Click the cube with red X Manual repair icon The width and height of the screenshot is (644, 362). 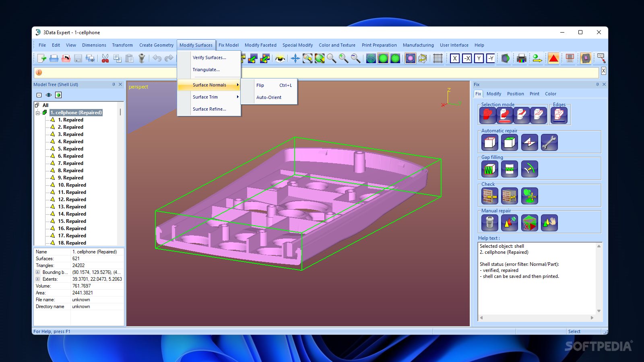[530, 222]
